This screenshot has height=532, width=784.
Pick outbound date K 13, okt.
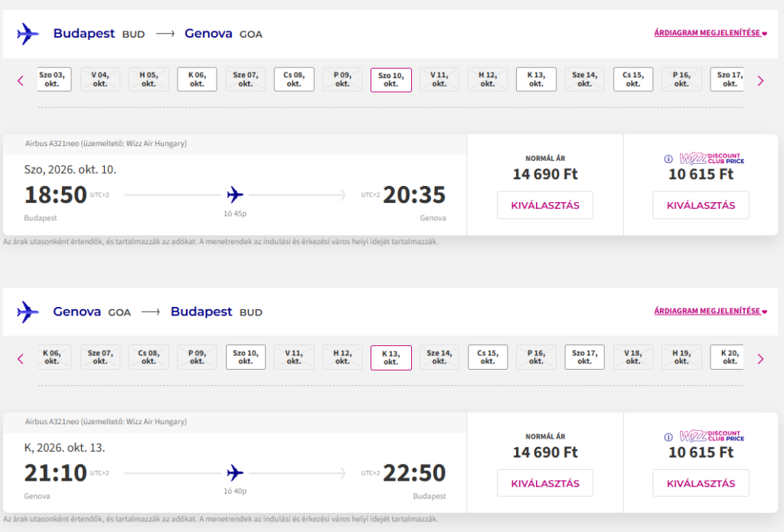(536, 80)
